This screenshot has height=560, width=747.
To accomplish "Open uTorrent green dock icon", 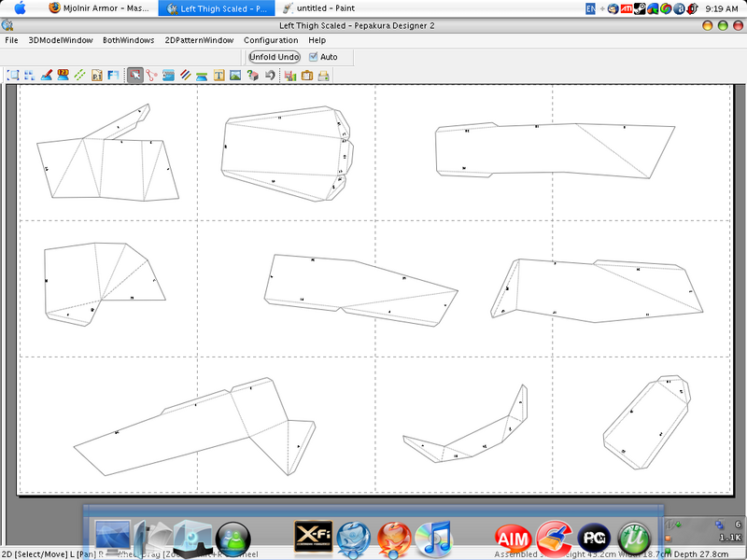I will point(635,539).
